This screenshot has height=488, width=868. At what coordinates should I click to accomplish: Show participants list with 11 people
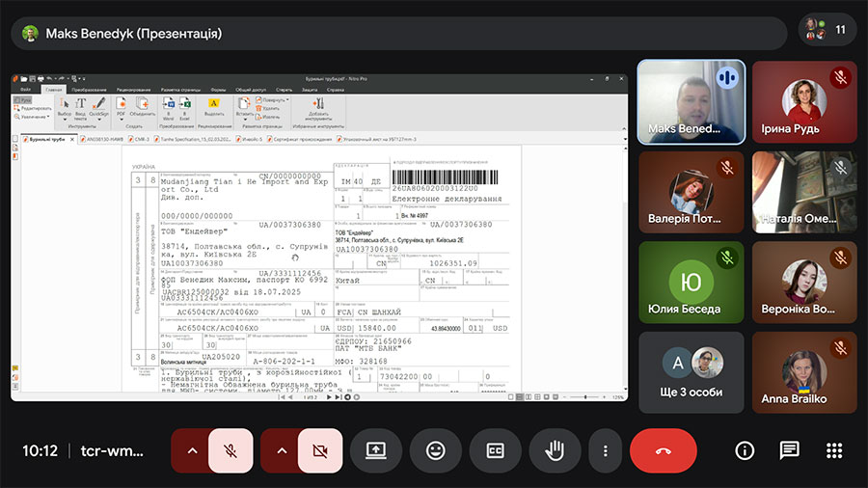coord(827,30)
